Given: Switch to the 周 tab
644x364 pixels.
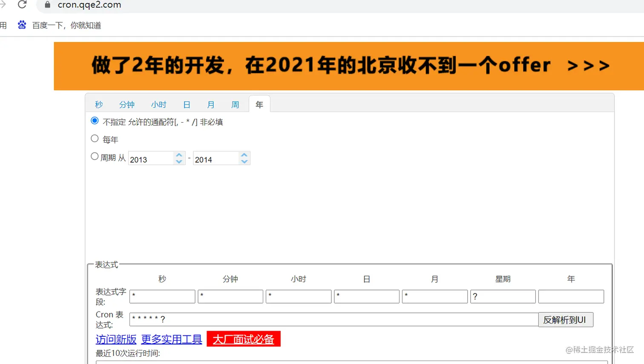Looking at the screenshot, I should coord(235,105).
